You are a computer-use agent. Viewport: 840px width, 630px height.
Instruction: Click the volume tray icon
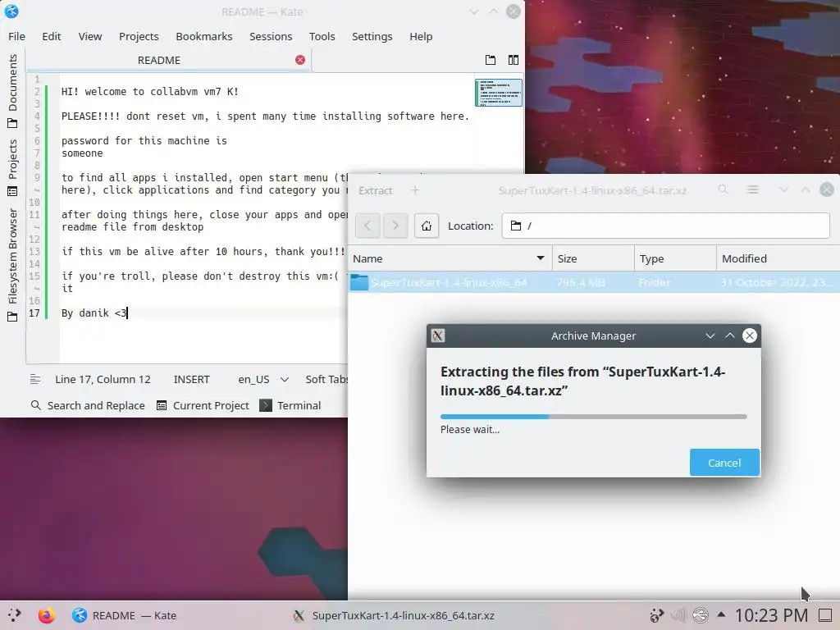[x=678, y=615]
